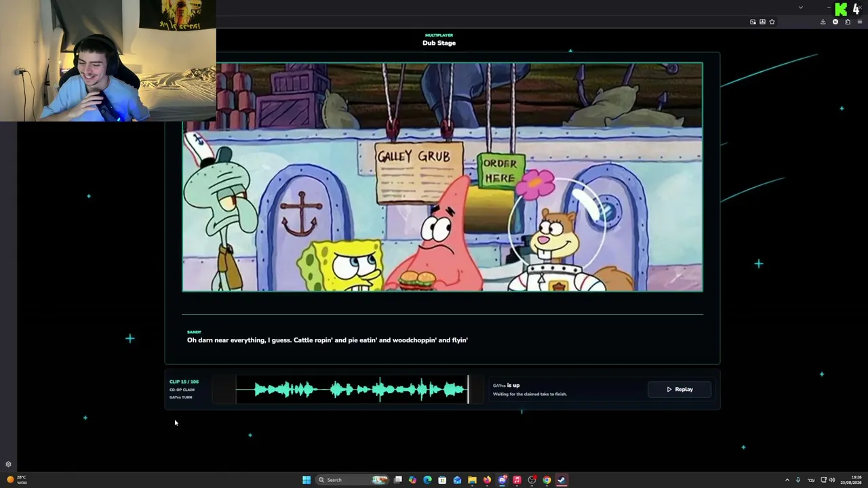Open the volume control in the system tray
The height and width of the screenshot is (488, 868).
point(832,480)
